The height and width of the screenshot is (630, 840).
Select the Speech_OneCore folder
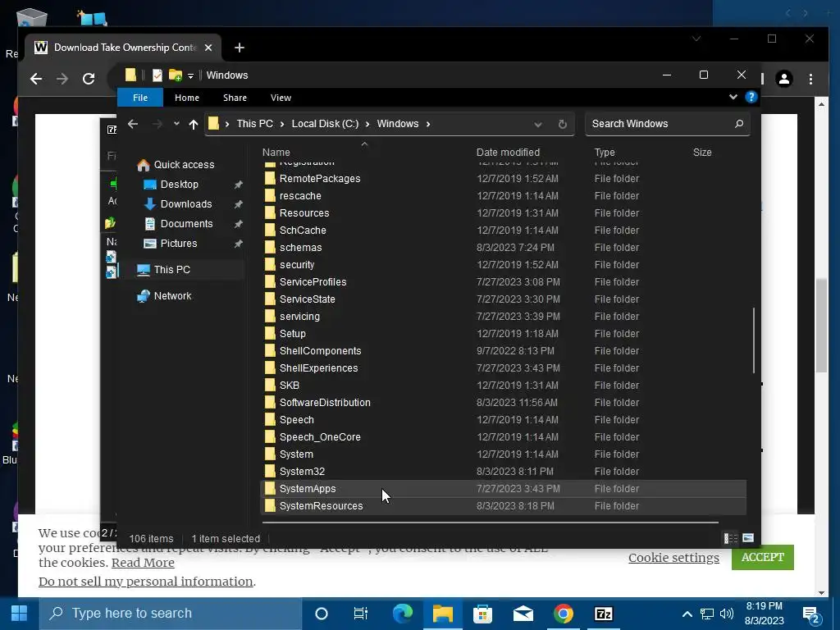(x=320, y=436)
